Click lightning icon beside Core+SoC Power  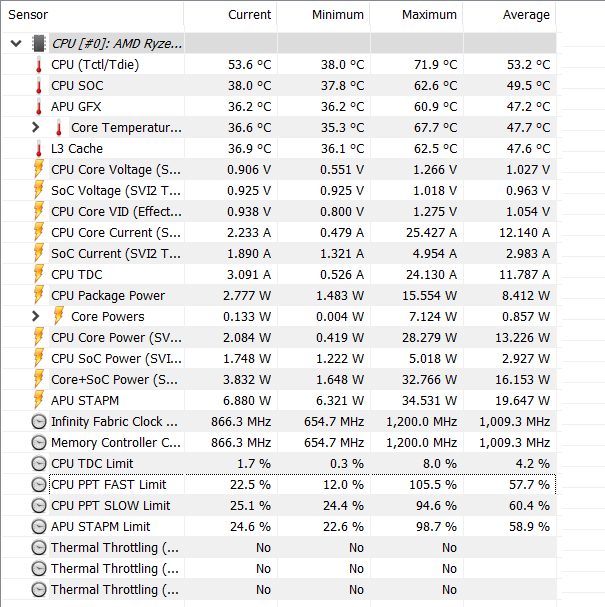pyautogui.click(x=39, y=379)
